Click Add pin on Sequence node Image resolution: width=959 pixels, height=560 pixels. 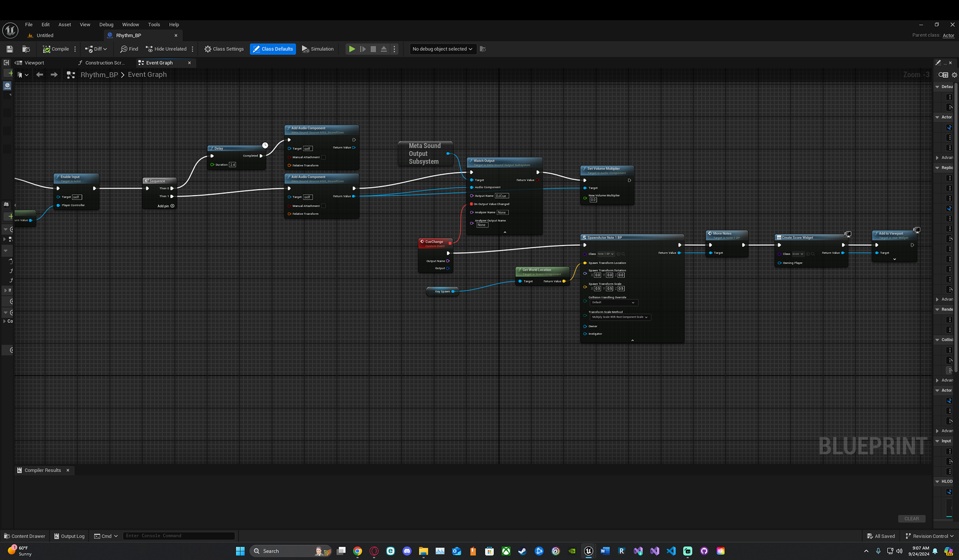(166, 206)
